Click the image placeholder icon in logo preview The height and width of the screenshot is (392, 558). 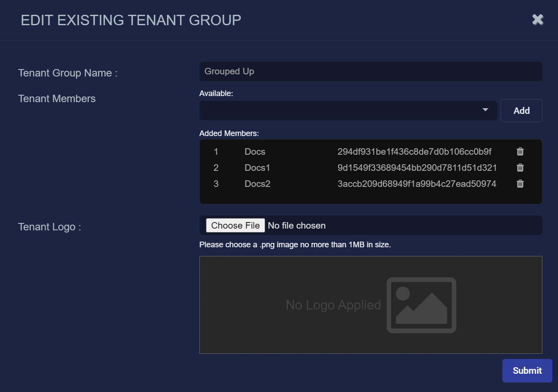pos(421,305)
